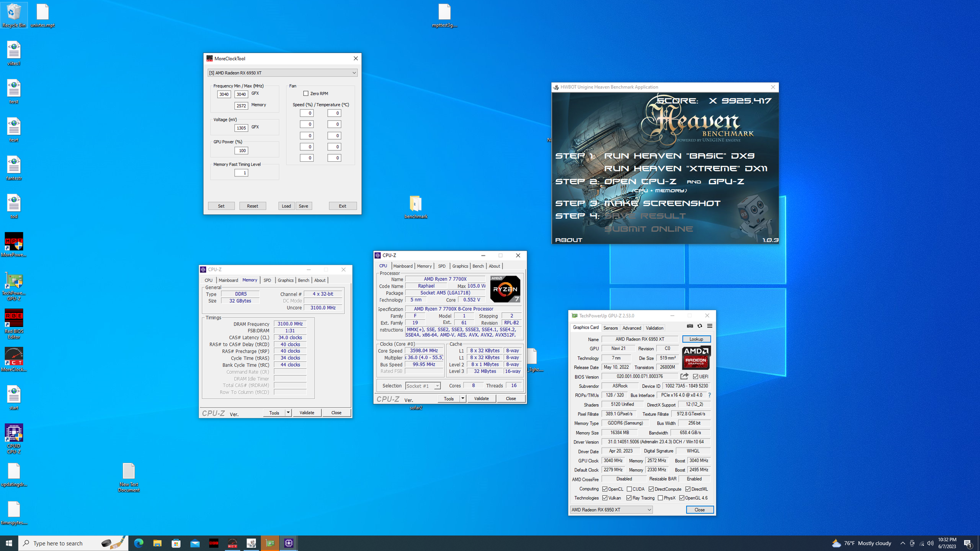Viewport: 980px width, 551px height.
Task: Click Validate in the CPU-Z CPU window
Action: (x=481, y=398)
